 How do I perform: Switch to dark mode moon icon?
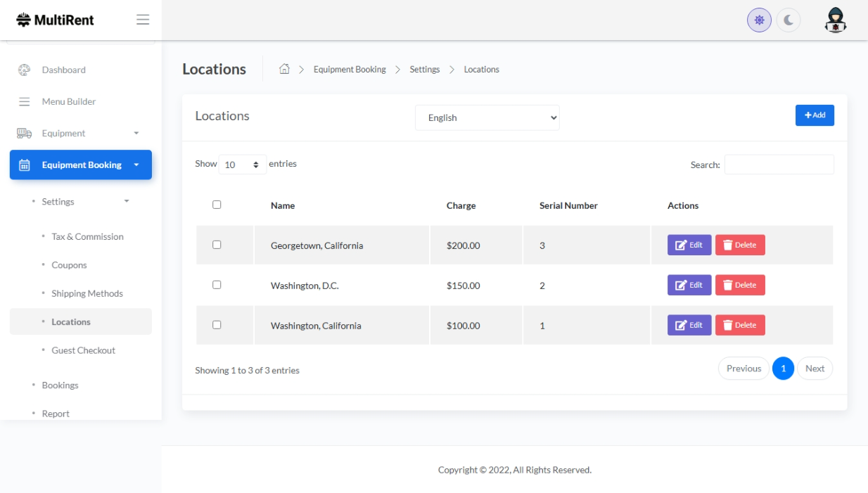789,20
